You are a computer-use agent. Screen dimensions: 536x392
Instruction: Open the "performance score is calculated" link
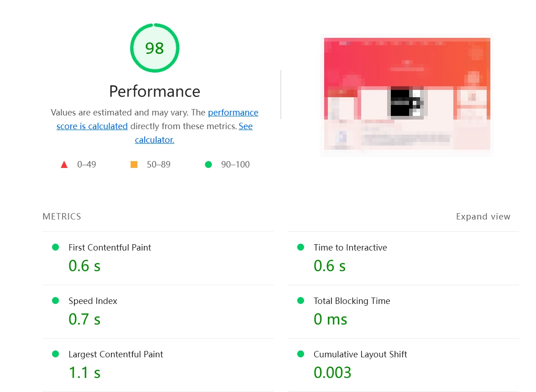tap(92, 126)
